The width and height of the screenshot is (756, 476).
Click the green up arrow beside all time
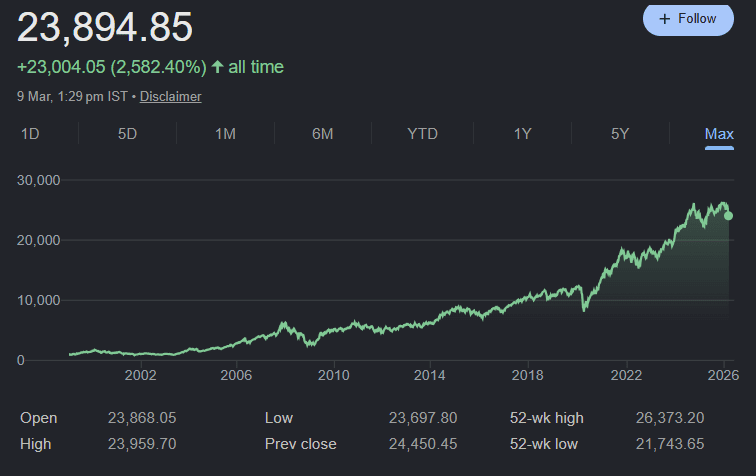tap(217, 67)
